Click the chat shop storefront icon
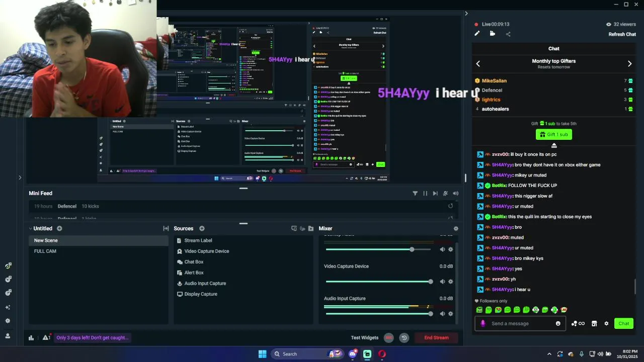 pos(594,323)
